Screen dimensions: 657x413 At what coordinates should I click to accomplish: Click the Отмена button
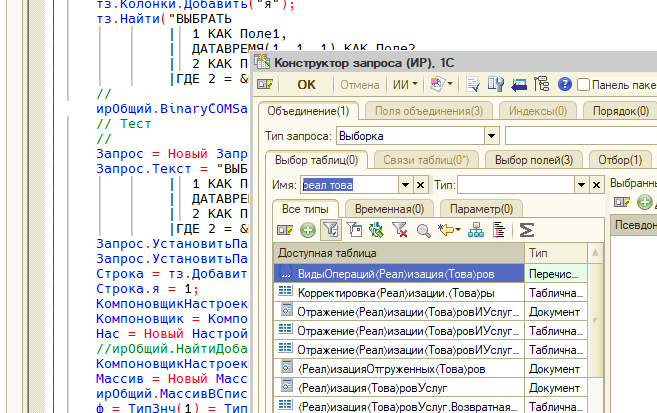[360, 85]
